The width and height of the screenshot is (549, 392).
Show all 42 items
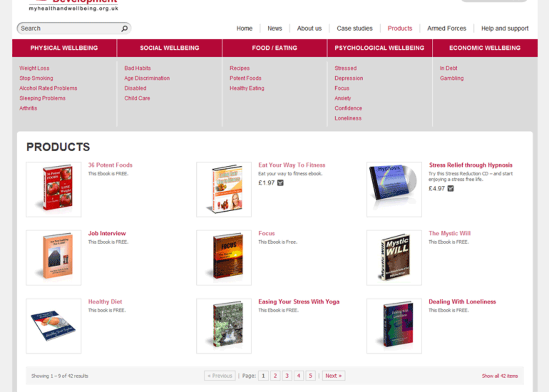coord(500,376)
